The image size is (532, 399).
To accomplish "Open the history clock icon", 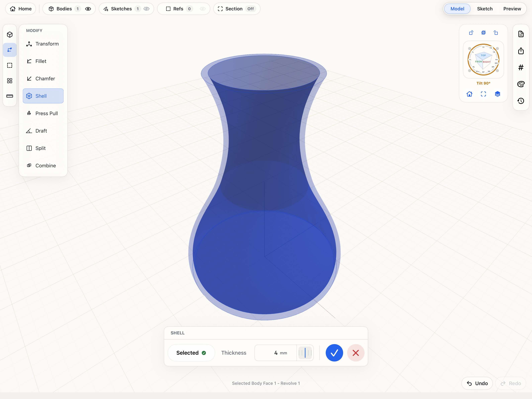I will coord(521,101).
